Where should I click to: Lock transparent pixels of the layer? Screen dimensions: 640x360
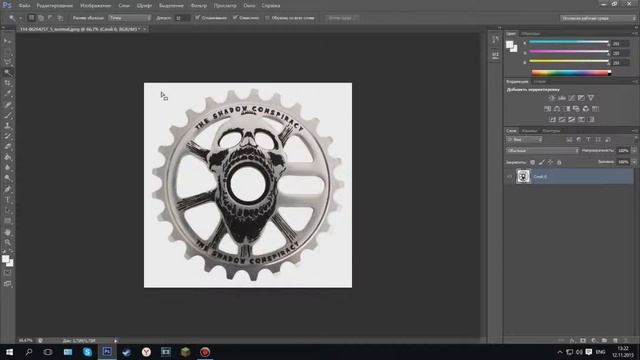533,162
